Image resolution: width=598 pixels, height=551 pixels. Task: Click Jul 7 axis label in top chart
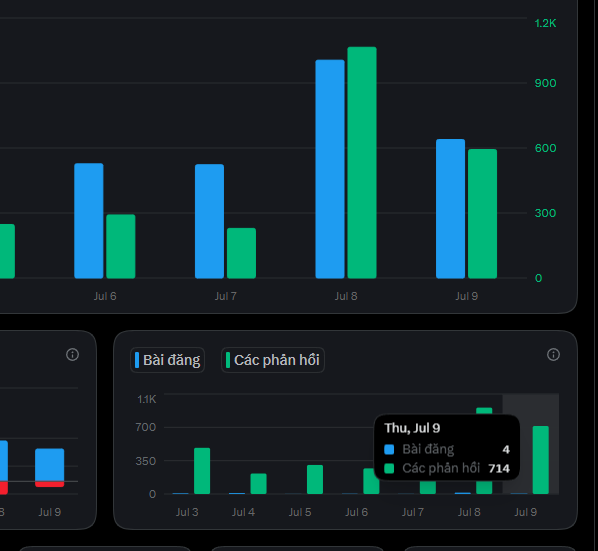(225, 296)
